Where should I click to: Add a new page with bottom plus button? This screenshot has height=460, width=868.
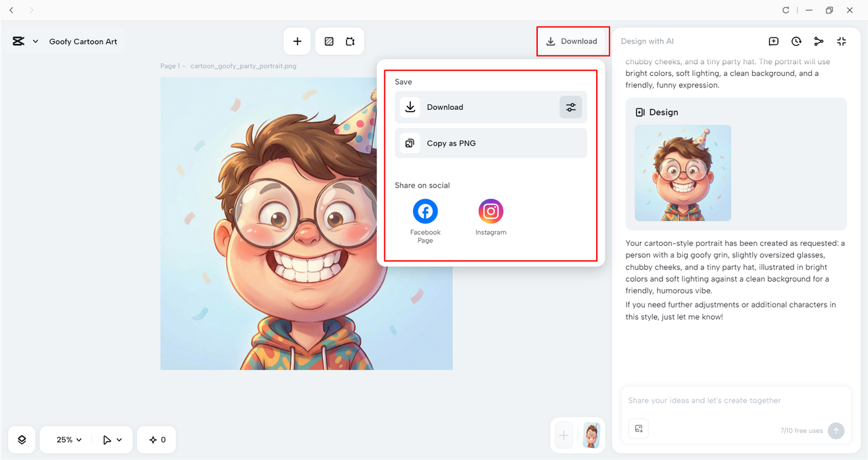tap(564, 436)
